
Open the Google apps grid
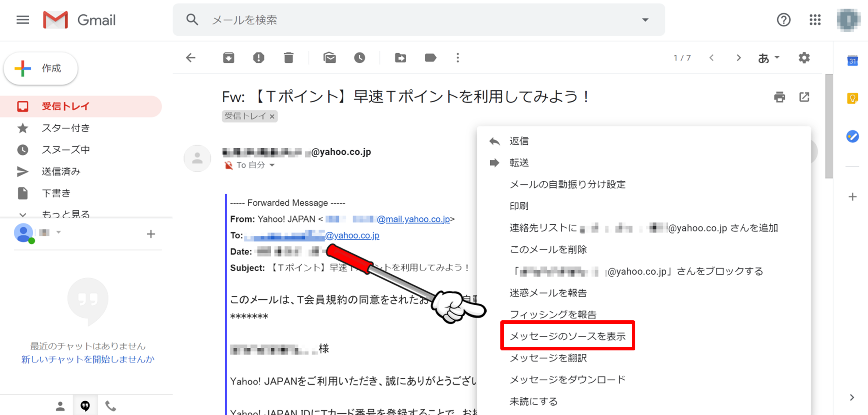[815, 20]
